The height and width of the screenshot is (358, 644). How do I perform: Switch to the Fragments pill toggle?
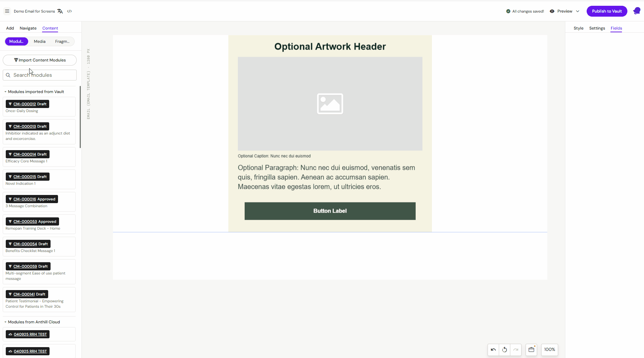pos(62,41)
